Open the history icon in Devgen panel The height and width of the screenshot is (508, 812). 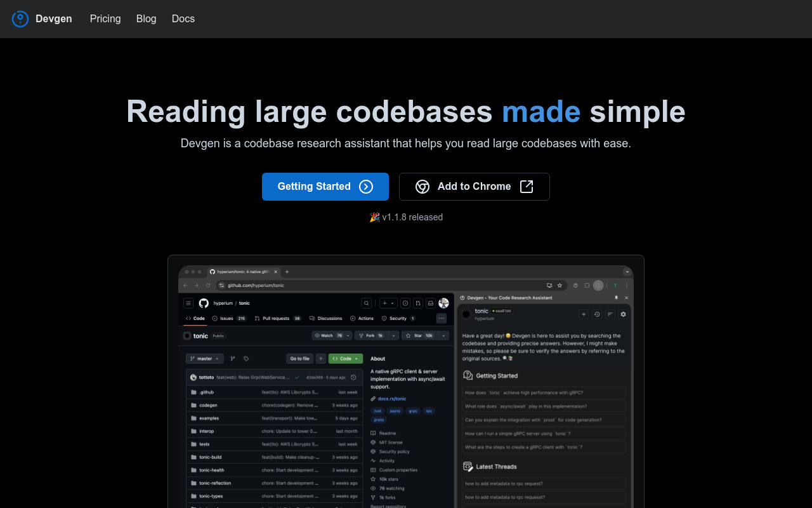[x=597, y=314]
